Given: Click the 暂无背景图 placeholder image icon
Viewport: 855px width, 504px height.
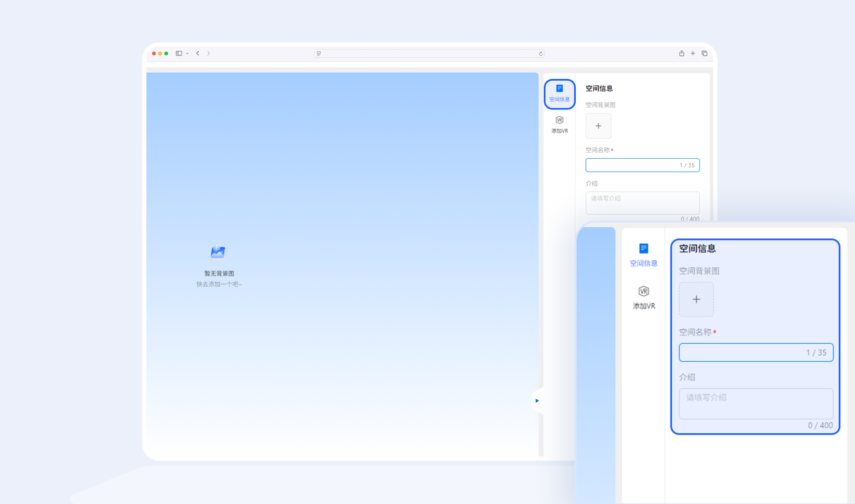Looking at the screenshot, I should point(218,252).
